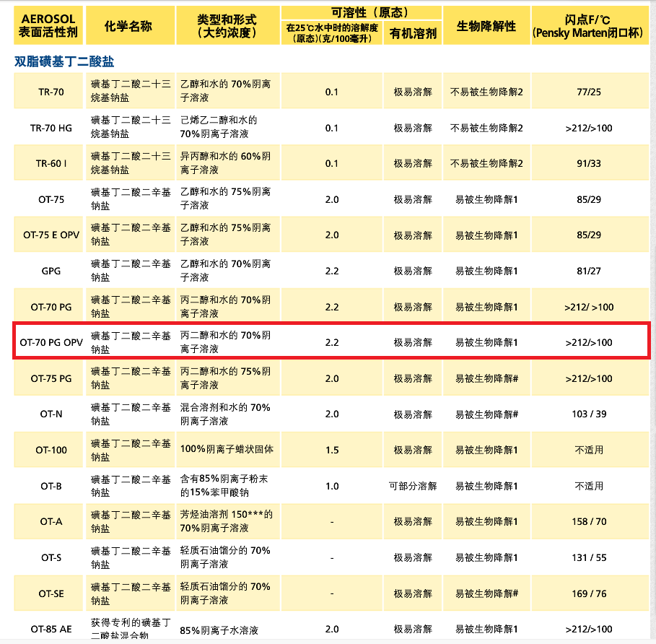Screen dimensions: 656x644
Task: Click the 闪点F/℃ Pensky Marten header
Action: click(x=587, y=25)
